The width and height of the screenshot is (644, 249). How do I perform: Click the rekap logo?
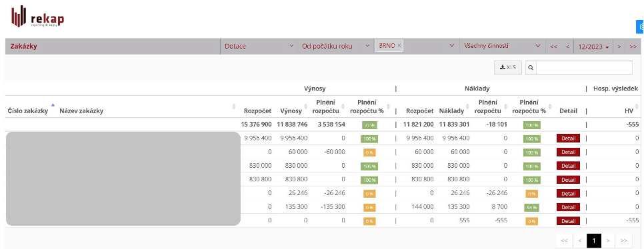pyautogui.click(x=37, y=17)
